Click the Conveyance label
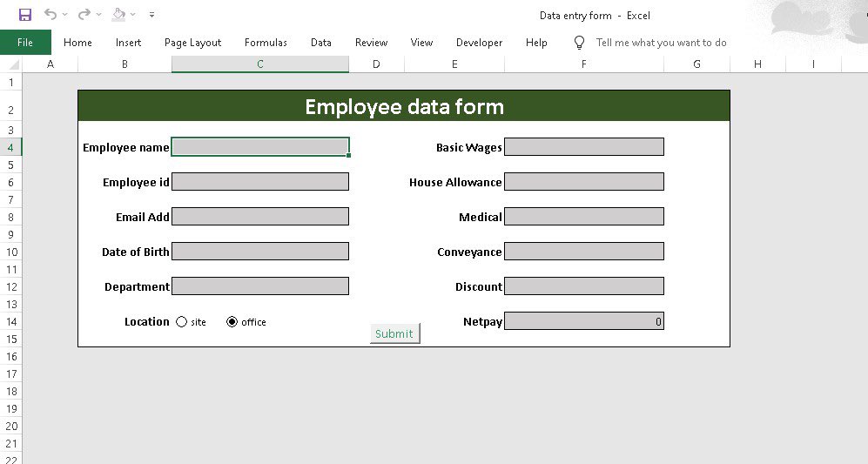 click(469, 252)
